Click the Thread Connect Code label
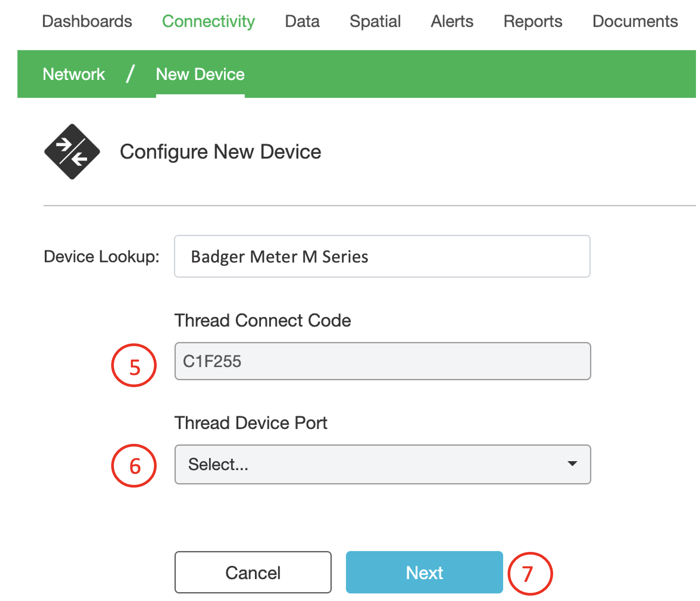Viewport: 700px width, 601px height. pos(262,321)
